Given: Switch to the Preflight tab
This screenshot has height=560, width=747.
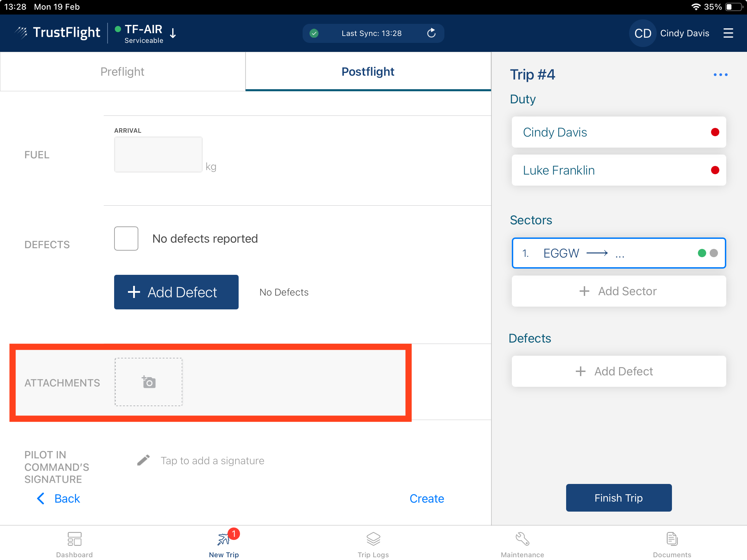Looking at the screenshot, I should (122, 72).
